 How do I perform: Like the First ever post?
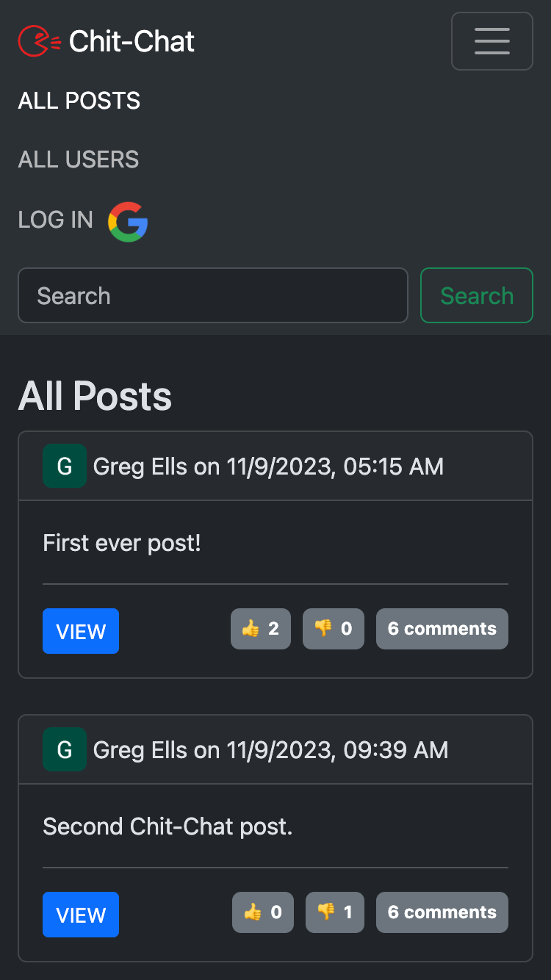[261, 629]
